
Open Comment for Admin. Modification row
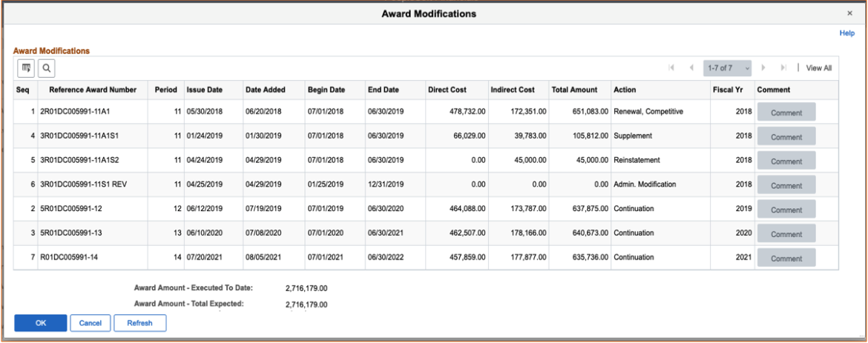coord(786,186)
